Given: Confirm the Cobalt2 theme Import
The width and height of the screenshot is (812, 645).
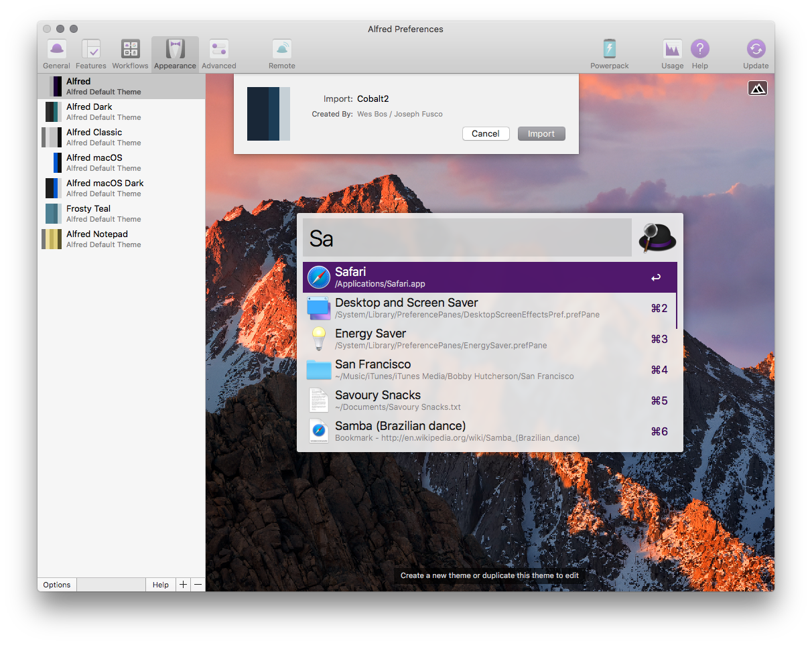Looking at the screenshot, I should coord(541,133).
